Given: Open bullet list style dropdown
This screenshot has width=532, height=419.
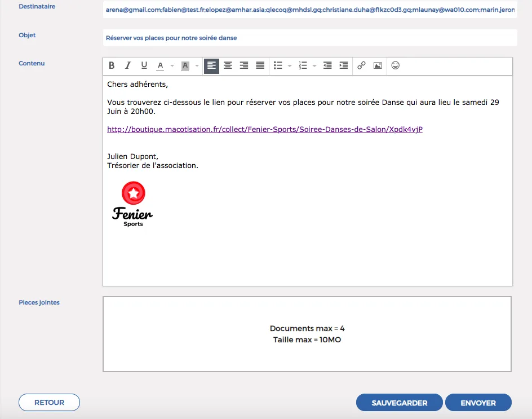Looking at the screenshot, I should [290, 65].
